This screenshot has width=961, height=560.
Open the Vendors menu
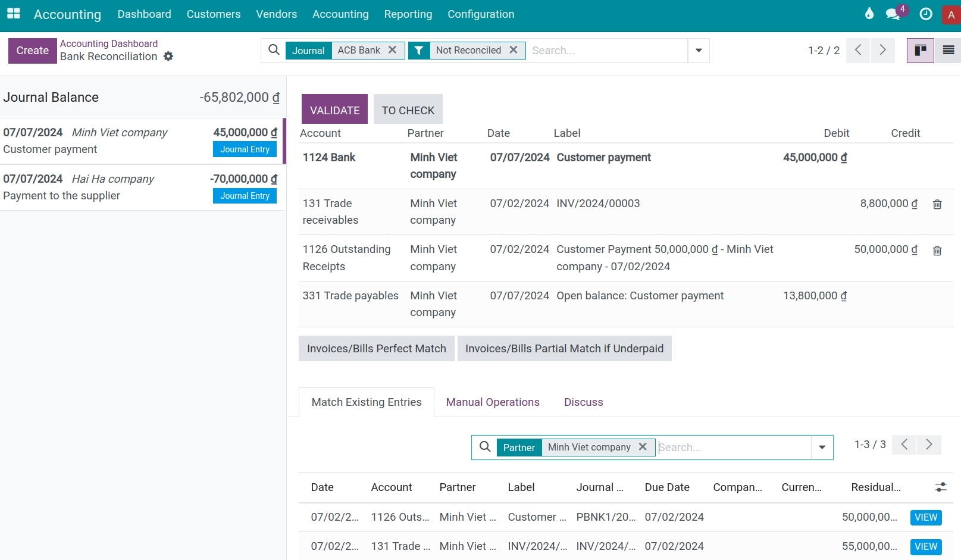[276, 14]
